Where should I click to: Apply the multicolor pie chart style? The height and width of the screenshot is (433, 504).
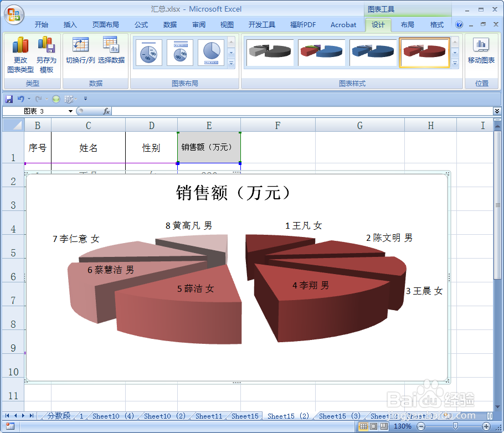coord(321,53)
